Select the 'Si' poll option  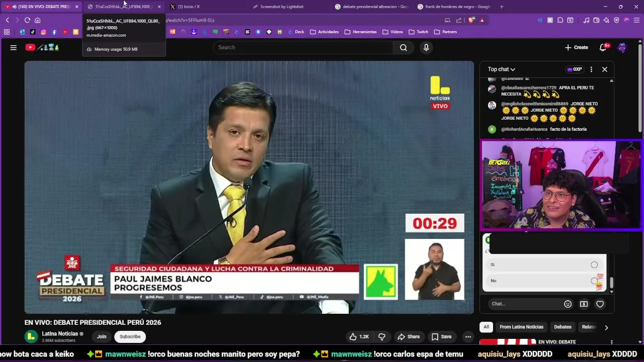click(544, 264)
